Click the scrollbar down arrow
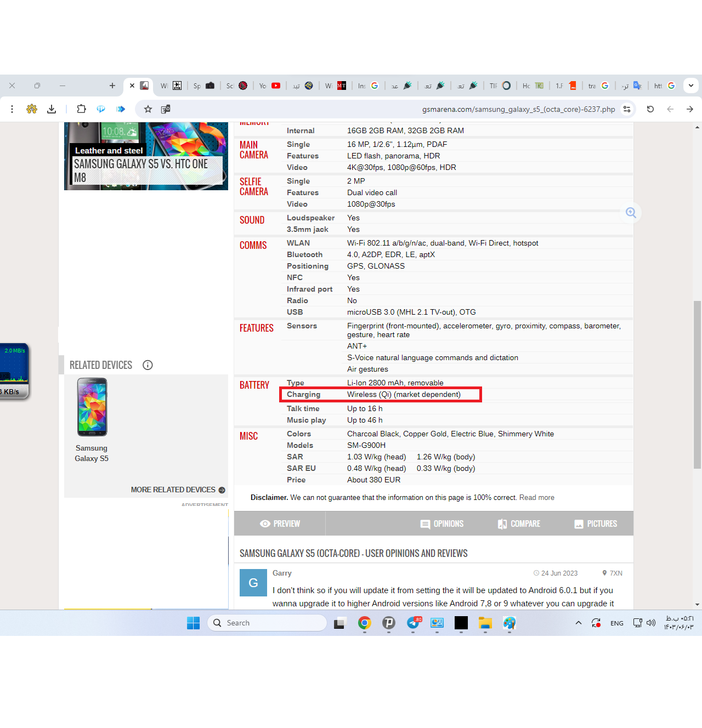Image resolution: width=702 pixels, height=728 pixels. [697, 605]
